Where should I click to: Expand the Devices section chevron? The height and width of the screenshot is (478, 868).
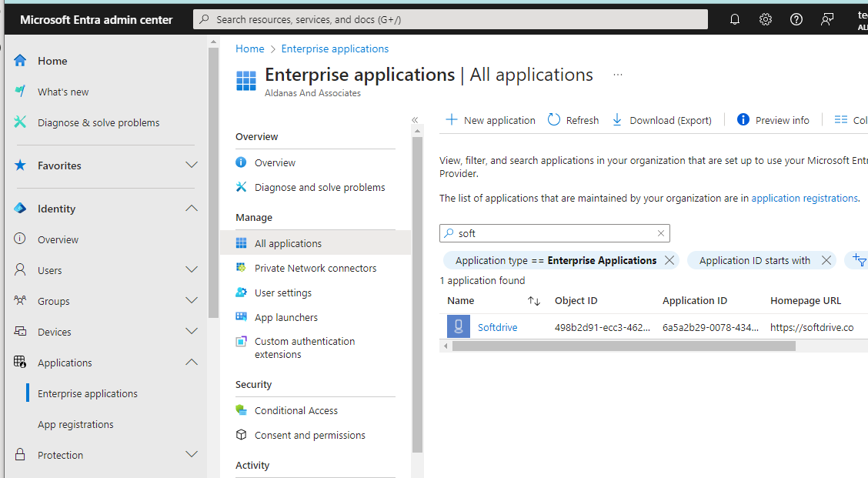(192, 331)
